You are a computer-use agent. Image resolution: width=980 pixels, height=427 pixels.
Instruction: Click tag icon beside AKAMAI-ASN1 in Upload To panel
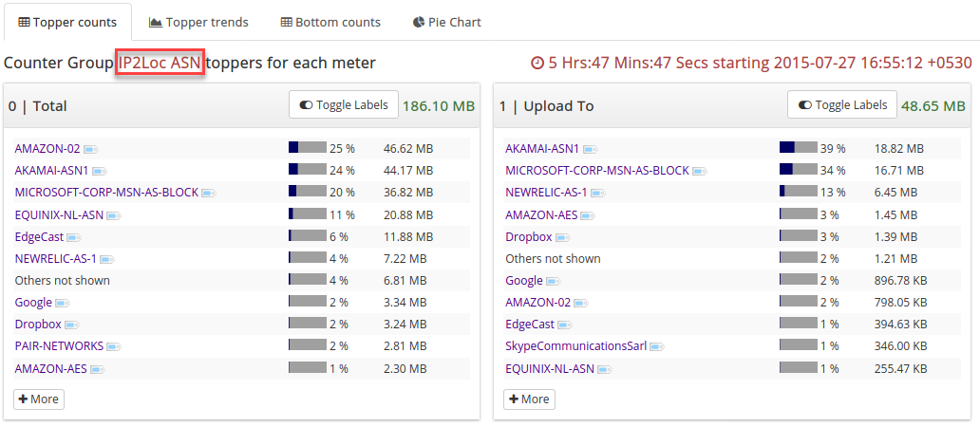pos(591,149)
